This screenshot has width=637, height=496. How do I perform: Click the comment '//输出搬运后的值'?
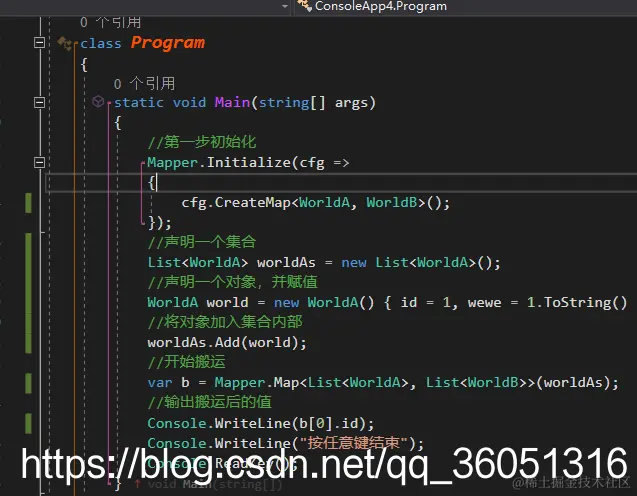(x=210, y=402)
